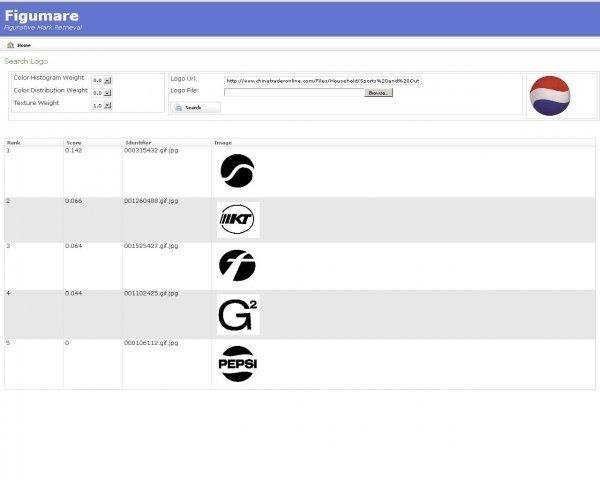This screenshot has height=480, width=600.
Task: Click the rank 1 tennis-ball logo thumbnail
Action: [237, 171]
